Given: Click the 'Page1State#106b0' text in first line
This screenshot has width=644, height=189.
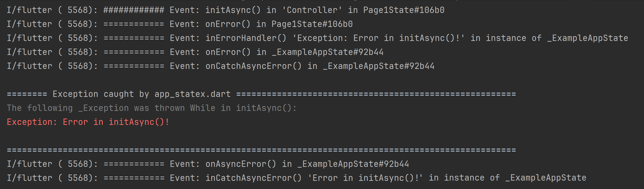Looking at the screenshot, I should point(404,10).
